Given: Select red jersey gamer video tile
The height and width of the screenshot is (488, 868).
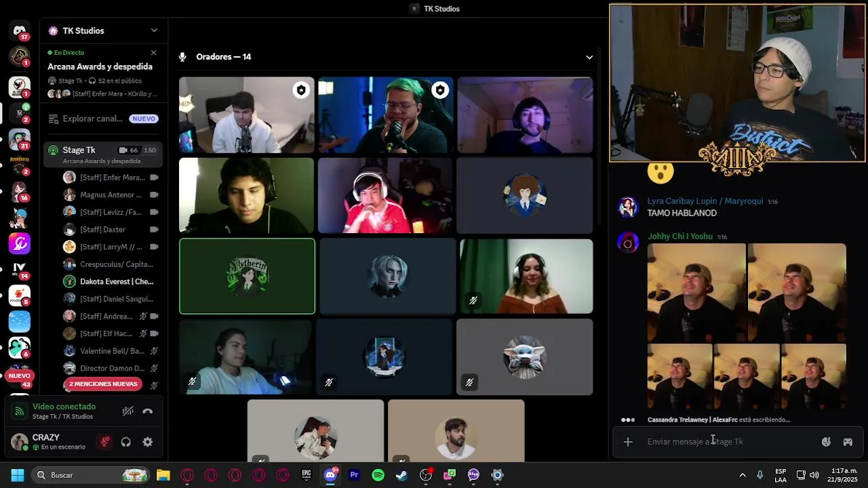Looking at the screenshot, I should 384,196.
